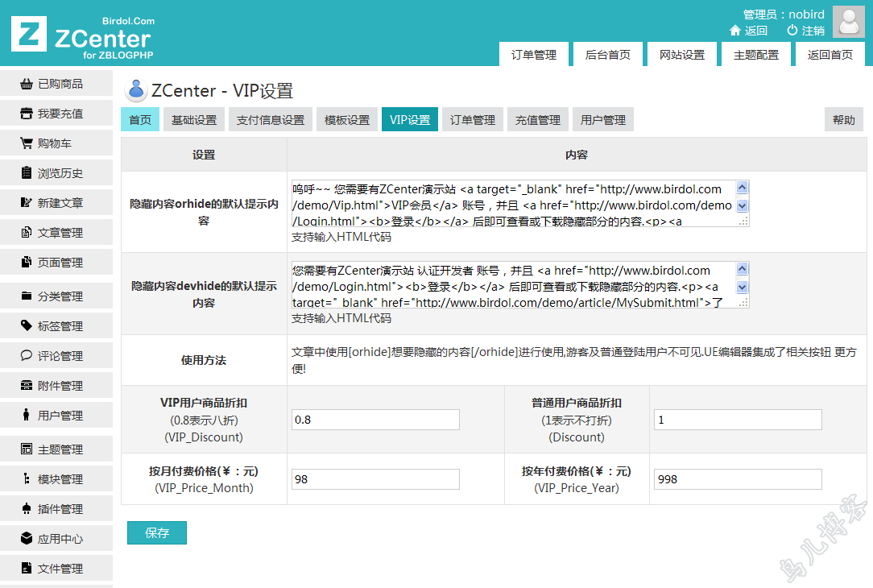Viewport: 873px width, 588px height.
Task: Click the orhide textarea resize grip
Action: coord(743,222)
